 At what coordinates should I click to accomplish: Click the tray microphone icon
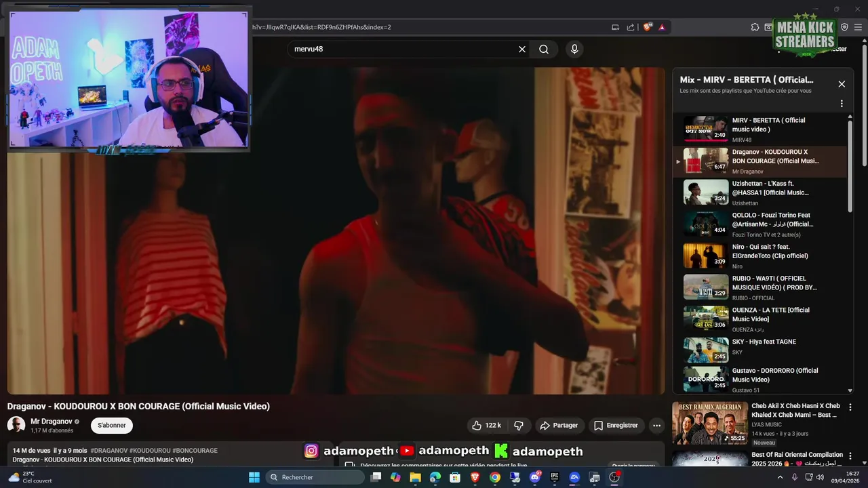pyautogui.click(x=795, y=477)
